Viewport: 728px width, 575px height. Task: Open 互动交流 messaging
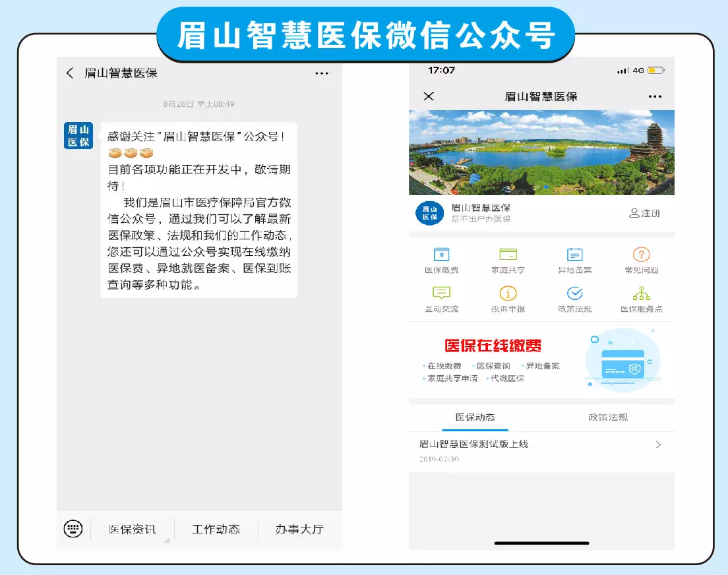(442, 299)
